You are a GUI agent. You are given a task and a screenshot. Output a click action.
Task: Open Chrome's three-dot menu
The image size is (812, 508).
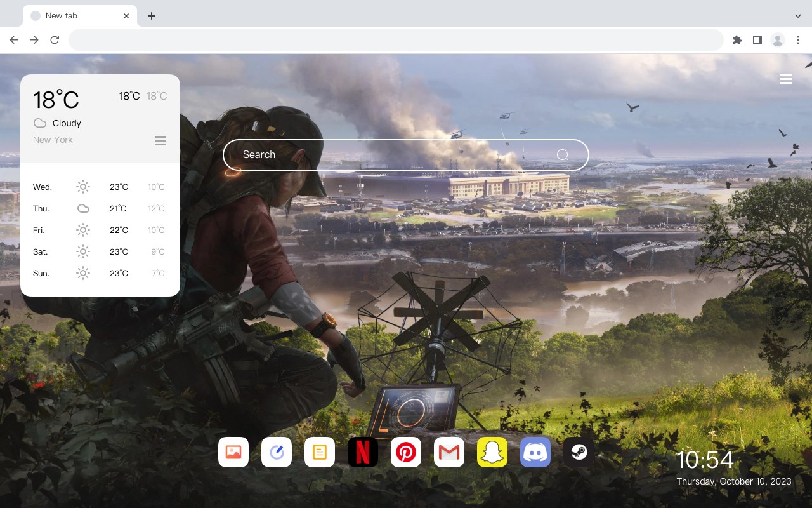tap(798, 40)
